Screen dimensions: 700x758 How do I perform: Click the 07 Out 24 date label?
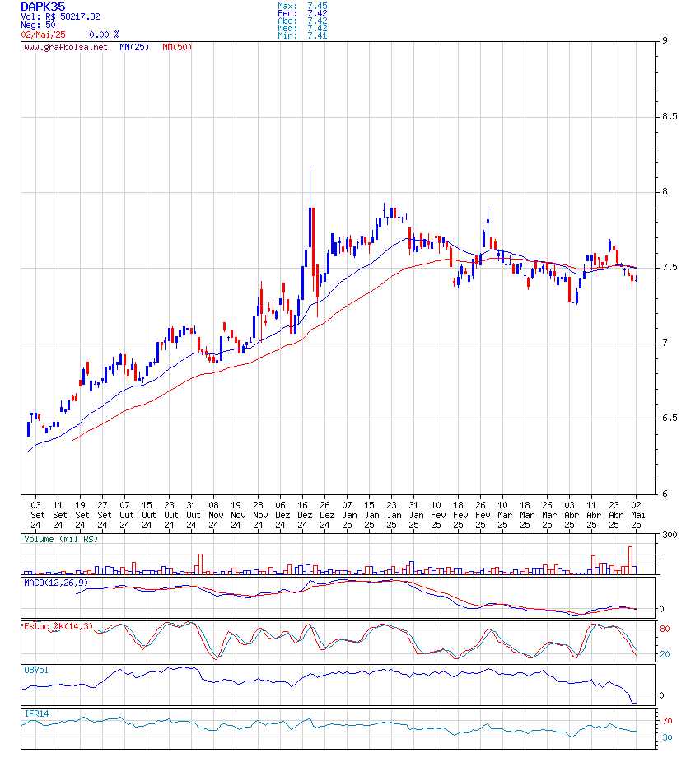125,515
